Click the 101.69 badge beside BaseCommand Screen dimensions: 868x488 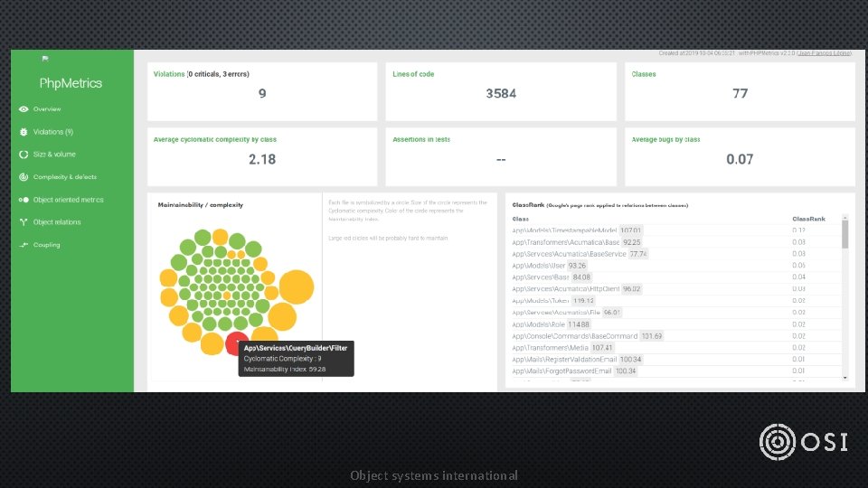652,336
